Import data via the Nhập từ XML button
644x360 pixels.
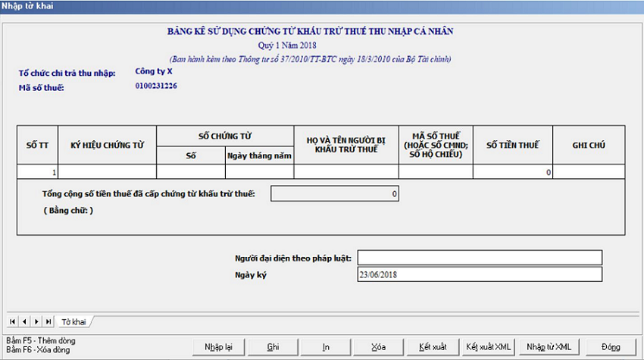[549, 346]
